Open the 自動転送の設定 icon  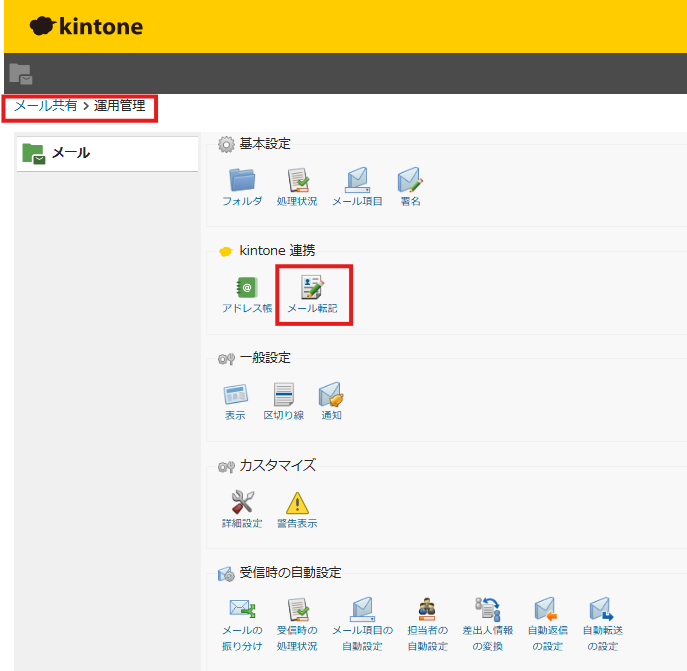[x=602, y=609]
